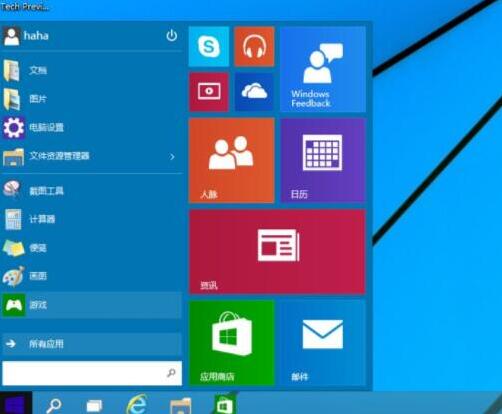Open the Store icon on the taskbar
The image size is (502, 414).
(x=224, y=404)
